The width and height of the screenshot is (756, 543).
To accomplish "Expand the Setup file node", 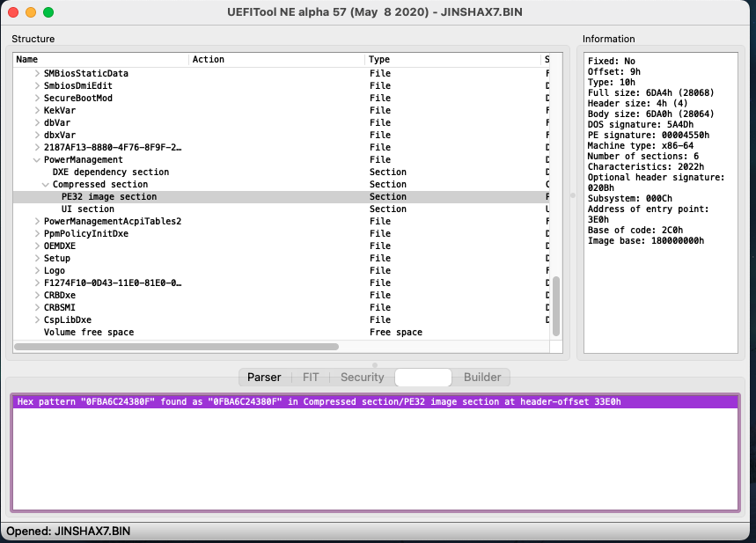I will point(37,258).
